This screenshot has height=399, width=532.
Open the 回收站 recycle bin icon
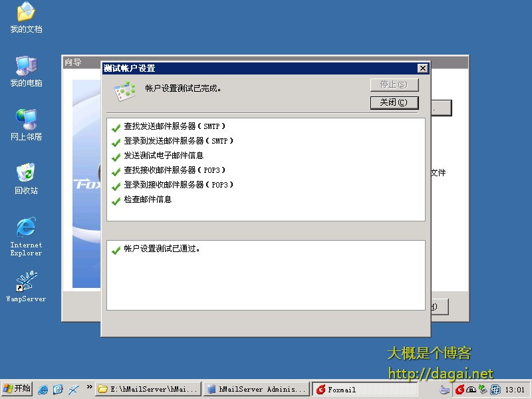(x=26, y=174)
